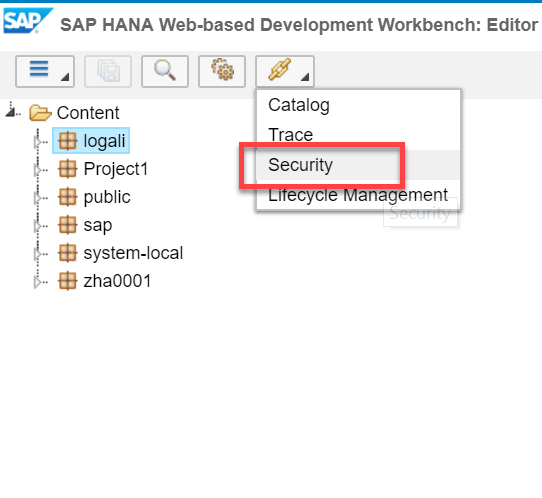Screen dimensions: 542x498
Task: Open the hamburger menu button
Action: coord(45,71)
